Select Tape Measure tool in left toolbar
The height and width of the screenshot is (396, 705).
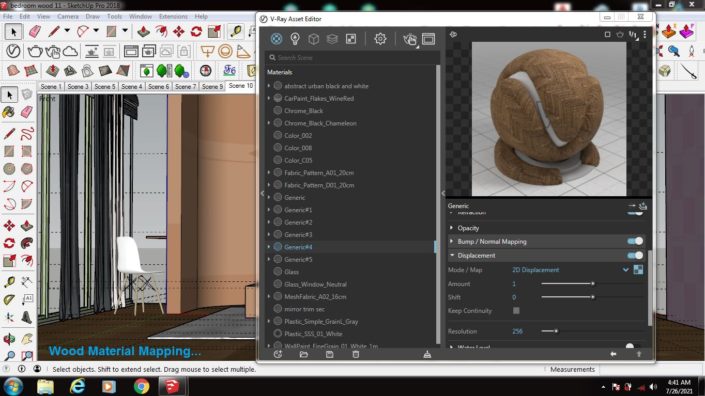coord(9,282)
